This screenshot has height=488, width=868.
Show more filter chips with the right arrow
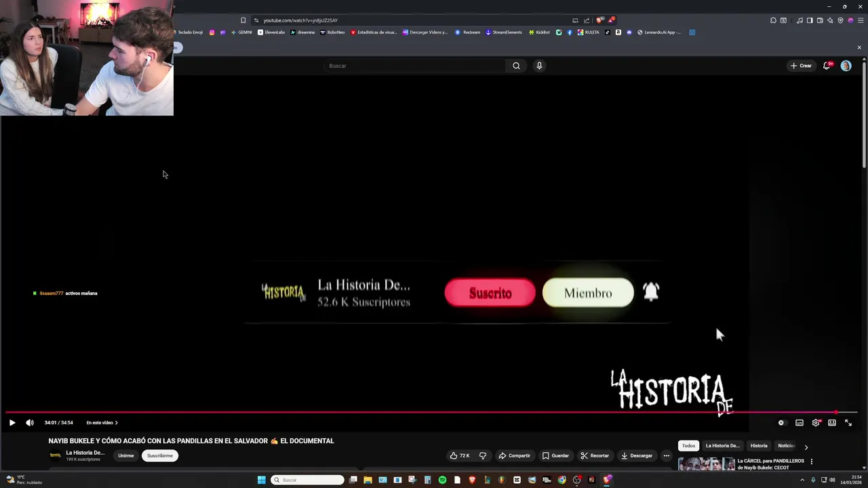pos(806,447)
